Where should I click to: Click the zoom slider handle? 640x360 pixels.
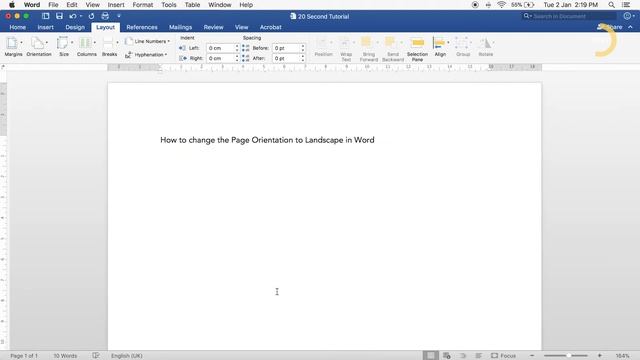tap(569, 356)
